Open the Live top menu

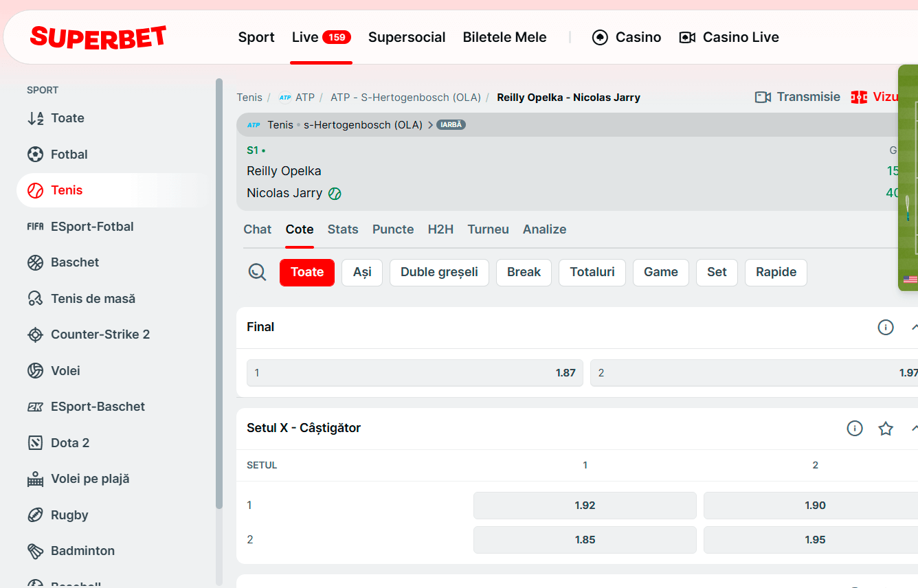pyautogui.click(x=305, y=37)
